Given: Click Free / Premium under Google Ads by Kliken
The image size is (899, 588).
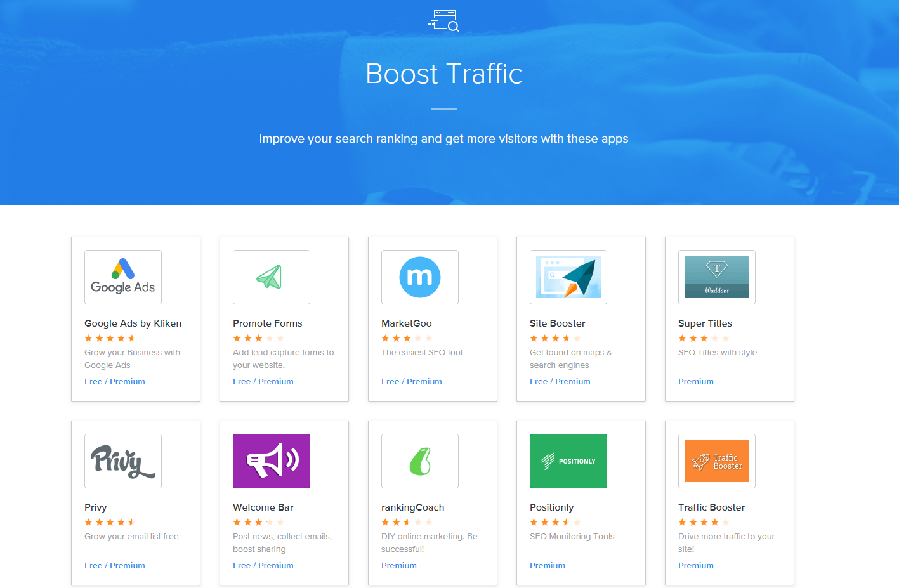Looking at the screenshot, I should click(x=115, y=381).
